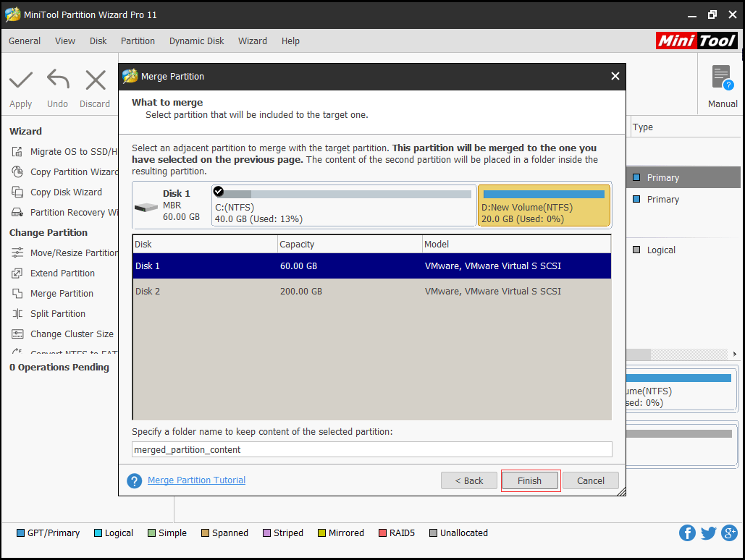Select the C:(NTFS) partition block
The width and height of the screenshot is (745, 560).
(344, 205)
